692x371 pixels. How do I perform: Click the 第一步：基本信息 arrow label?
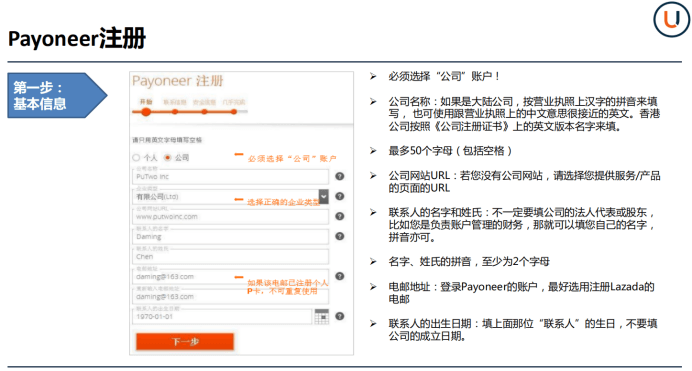point(57,95)
